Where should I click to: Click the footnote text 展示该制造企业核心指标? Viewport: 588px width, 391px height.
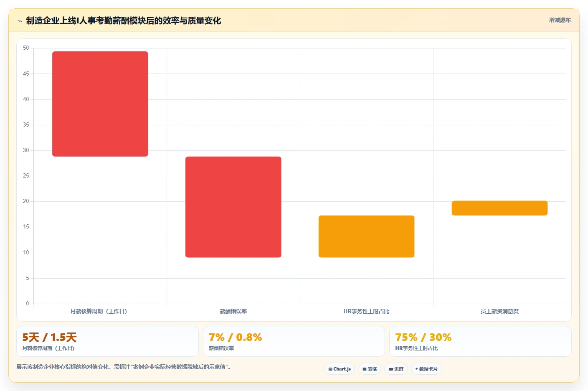pos(124,367)
